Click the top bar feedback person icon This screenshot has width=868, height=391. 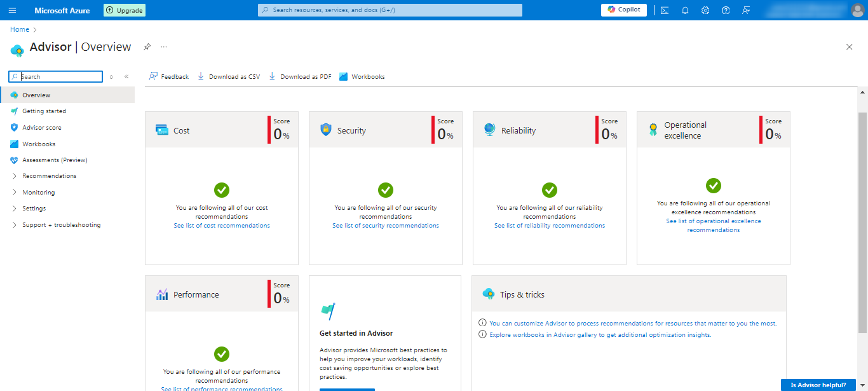[x=746, y=10]
